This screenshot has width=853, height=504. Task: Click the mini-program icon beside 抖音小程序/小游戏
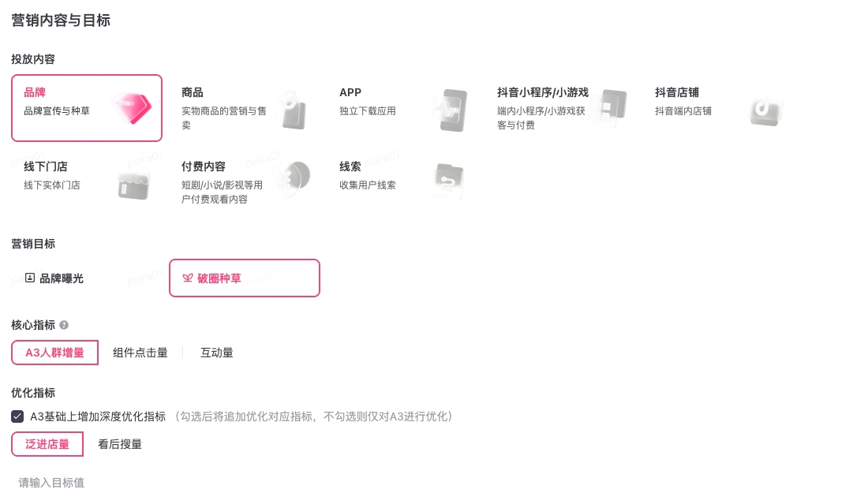(x=610, y=107)
